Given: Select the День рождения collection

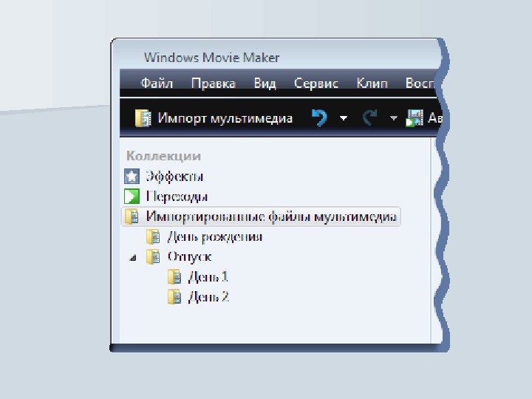Looking at the screenshot, I should click(x=215, y=237).
